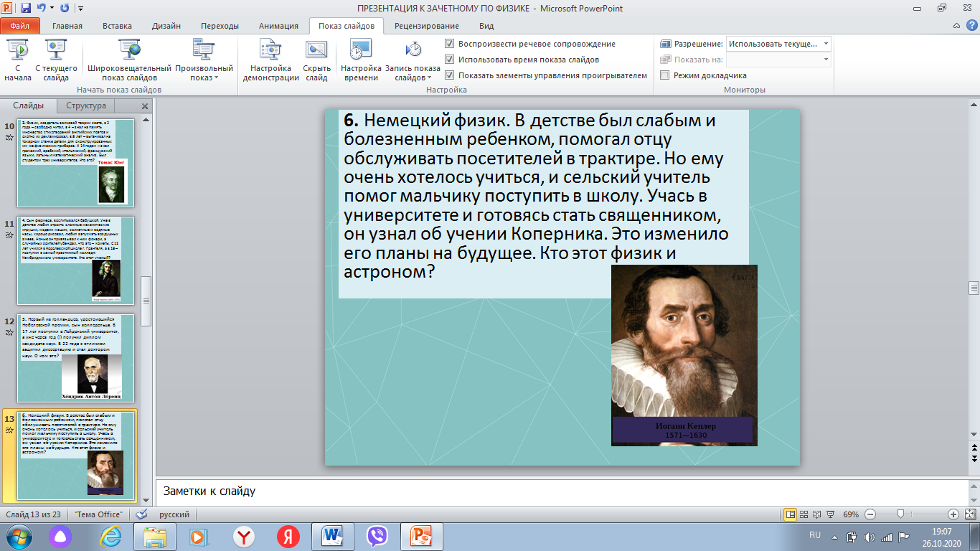The image size is (980, 551).
Task: Switch to Рецензирование ribbon tab
Action: pyautogui.click(x=426, y=26)
